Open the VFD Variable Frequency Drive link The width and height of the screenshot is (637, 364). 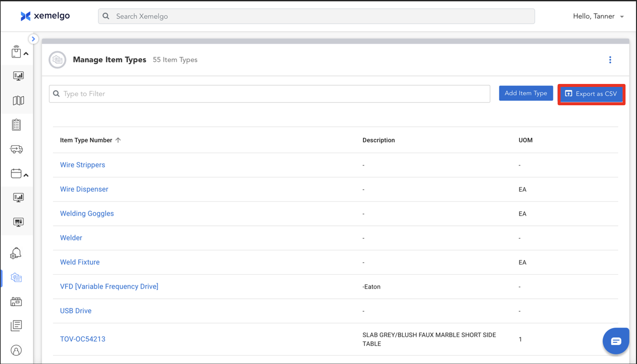109,286
